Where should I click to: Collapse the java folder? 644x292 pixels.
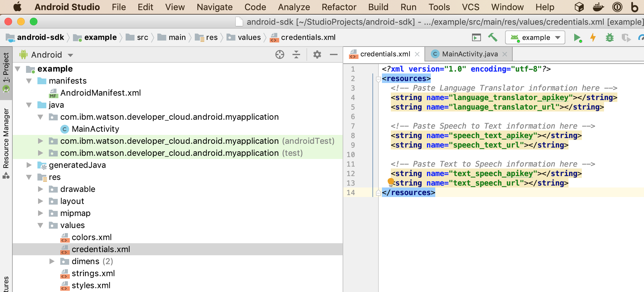click(x=29, y=105)
